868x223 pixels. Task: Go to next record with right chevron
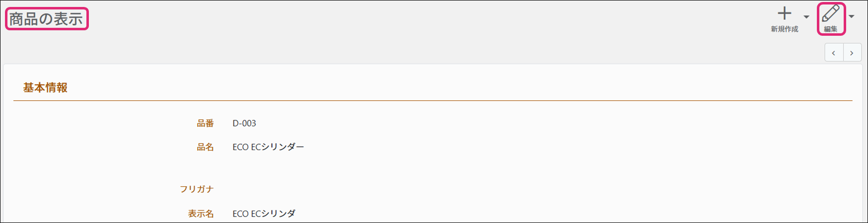pyautogui.click(x=852, y=53)
